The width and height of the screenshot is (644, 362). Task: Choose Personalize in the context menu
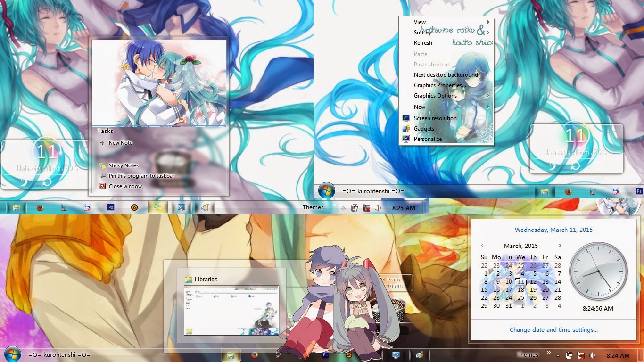click(446, 139)
